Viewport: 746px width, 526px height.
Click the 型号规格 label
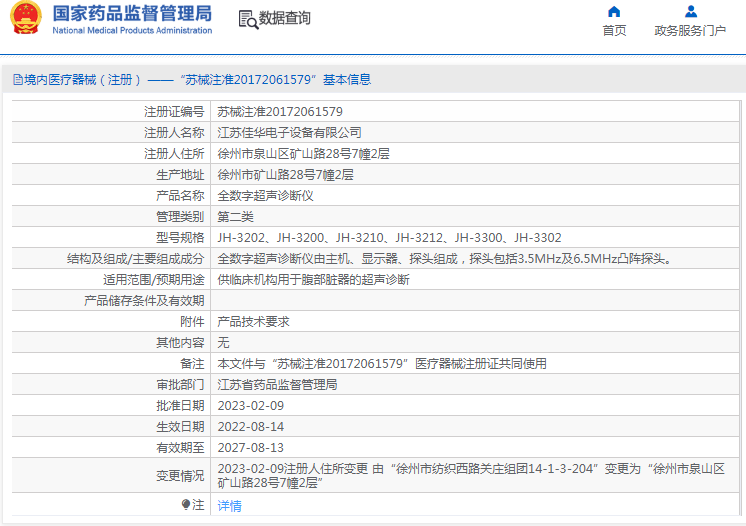pos(180,237)
